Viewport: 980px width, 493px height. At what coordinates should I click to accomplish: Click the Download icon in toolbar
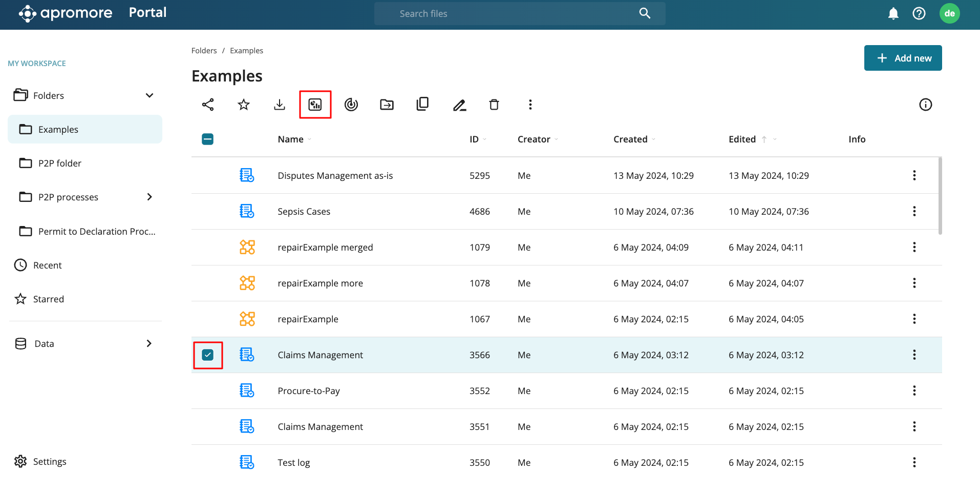pyautogui.click(x=280, y=105)
